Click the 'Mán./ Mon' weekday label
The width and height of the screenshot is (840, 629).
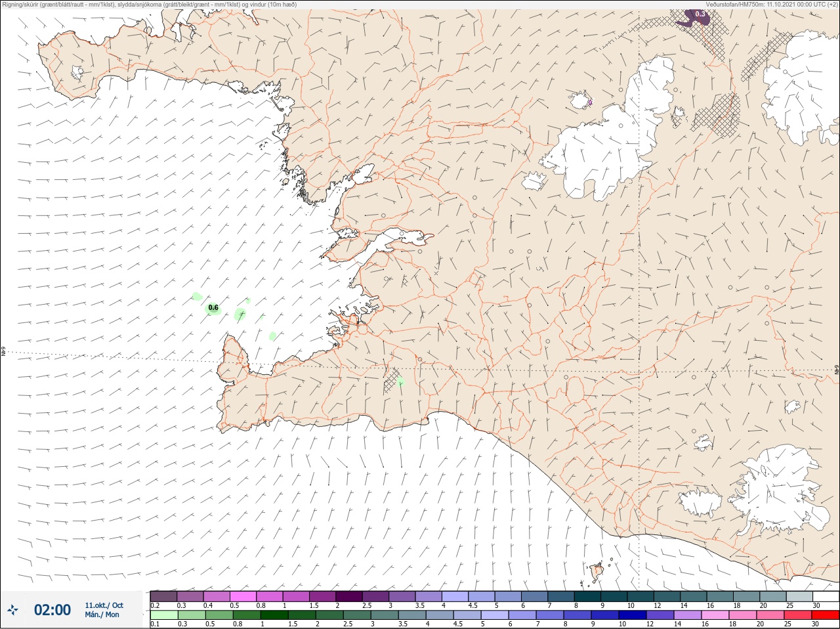coord(102,615)
